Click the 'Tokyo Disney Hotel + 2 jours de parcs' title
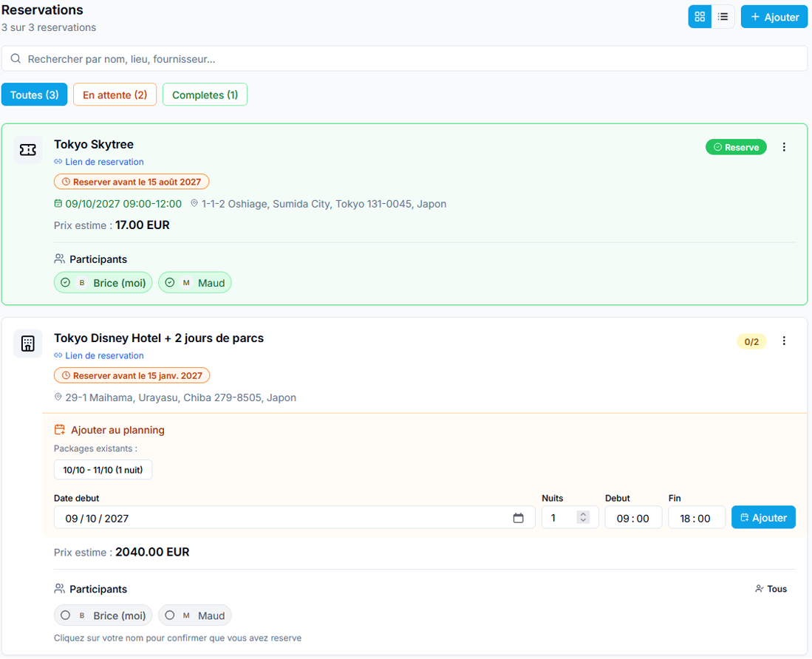 [x=159, y=338]
